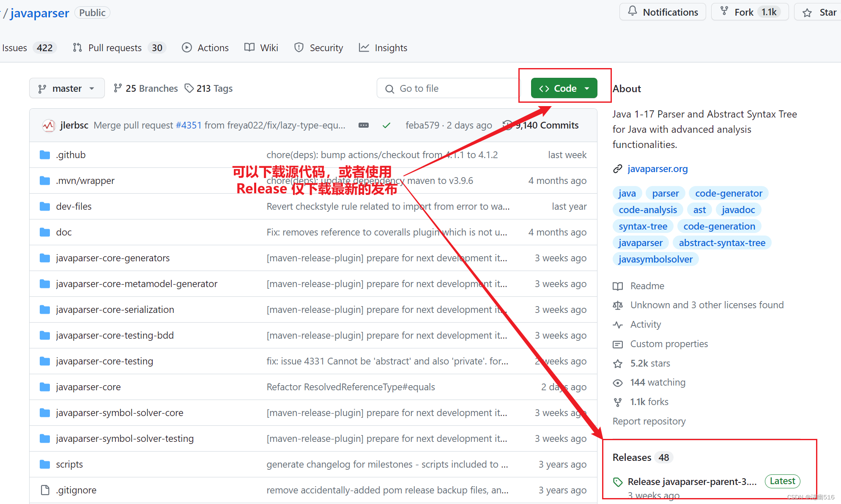
Task: Click the Fork icon for javaparser
Action: (x=724, y=11)
